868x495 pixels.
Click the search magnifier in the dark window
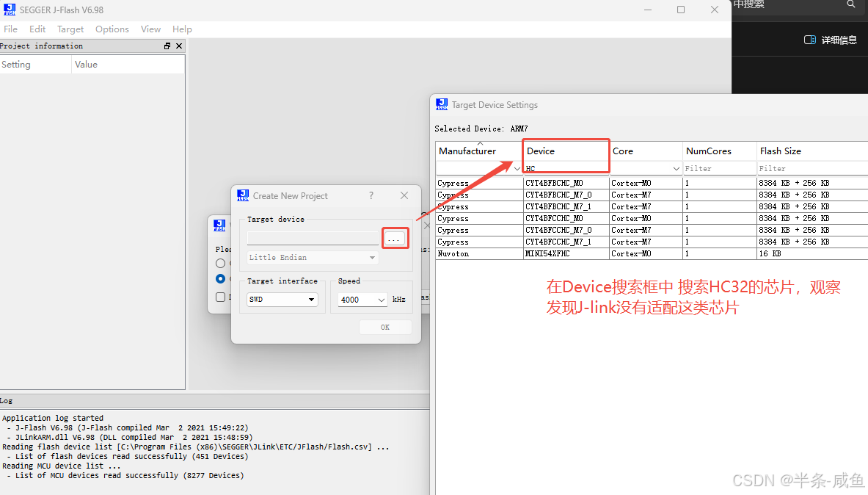[851, 4]
